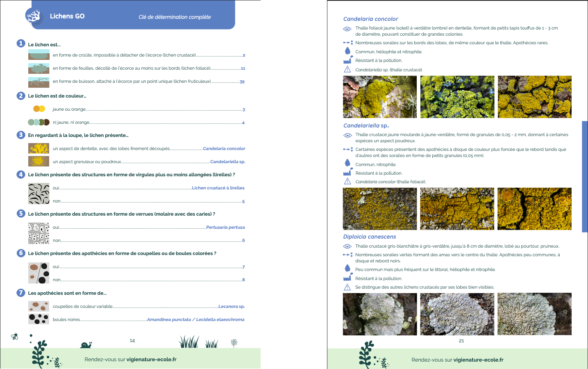Click the factory pollution icon in Diploicia canescens section
The height and width of the screenshot is (369, 588).
[347, 278]
